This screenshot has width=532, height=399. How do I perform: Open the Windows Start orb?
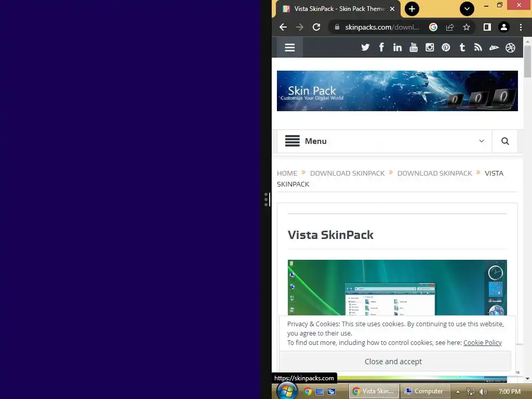pos(287,391)
